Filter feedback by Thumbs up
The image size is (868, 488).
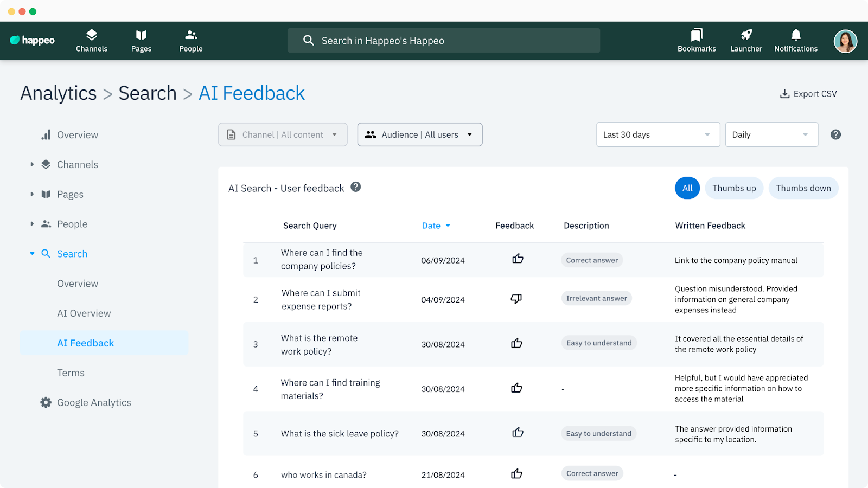(x=734, y=188)
